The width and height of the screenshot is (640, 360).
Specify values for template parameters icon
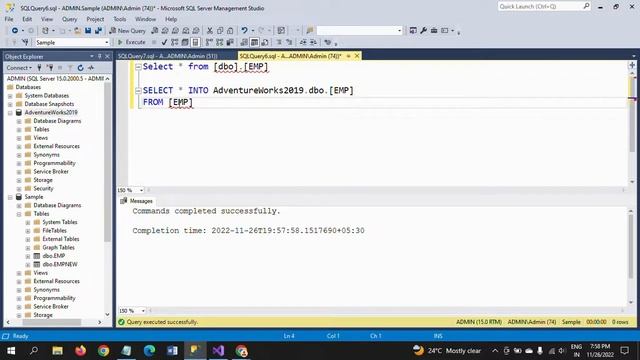coord(327,42)
